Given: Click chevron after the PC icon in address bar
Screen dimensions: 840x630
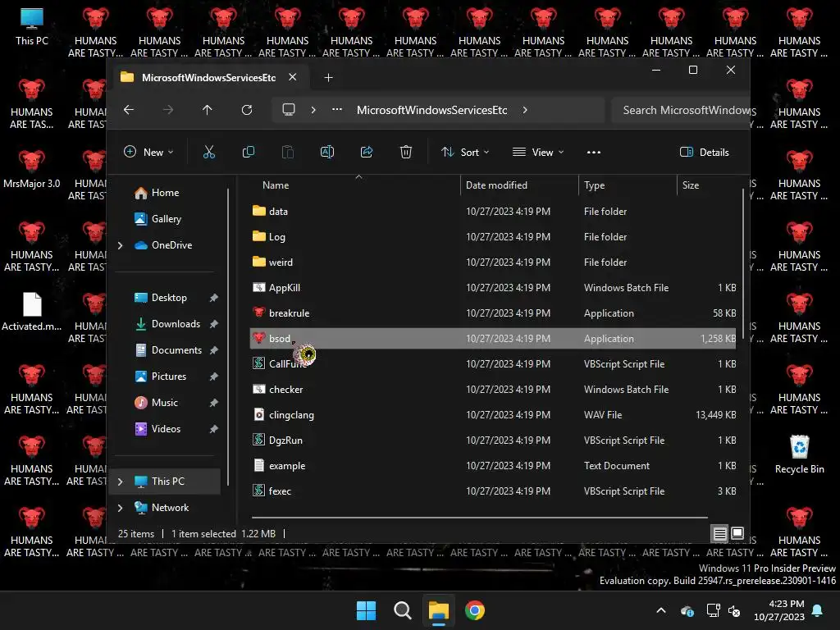Looking at the screenshot, I should tap(313, 110).
